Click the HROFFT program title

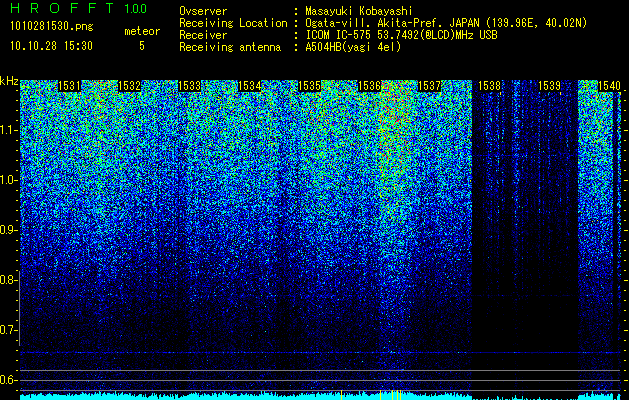[62, 8]
